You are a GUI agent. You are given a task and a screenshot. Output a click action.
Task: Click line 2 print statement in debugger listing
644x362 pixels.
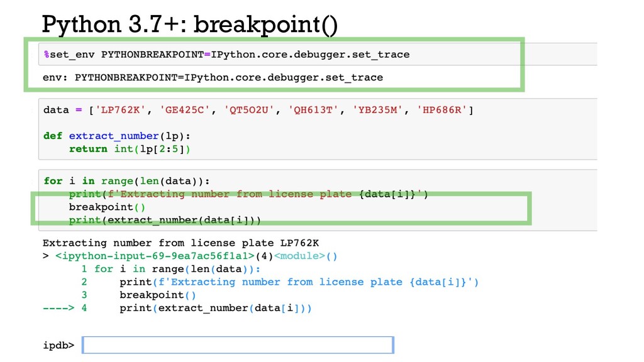click(x=280, y=282)
